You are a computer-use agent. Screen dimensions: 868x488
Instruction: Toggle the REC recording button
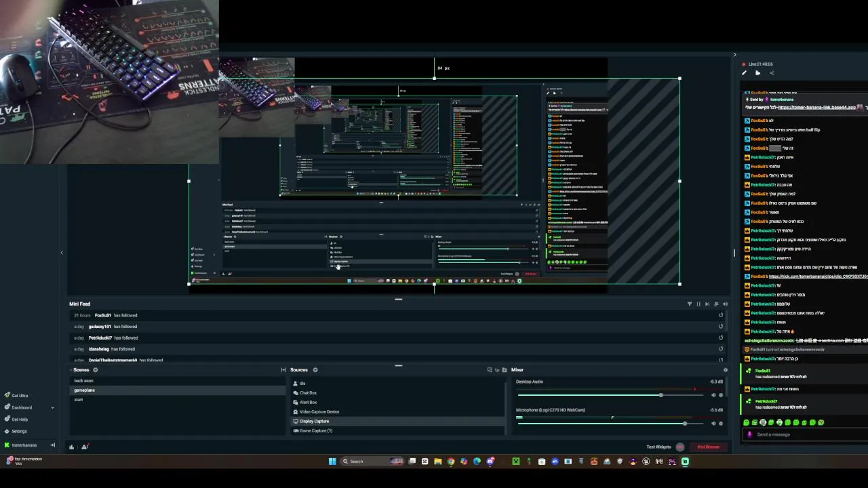coord(680,447)
